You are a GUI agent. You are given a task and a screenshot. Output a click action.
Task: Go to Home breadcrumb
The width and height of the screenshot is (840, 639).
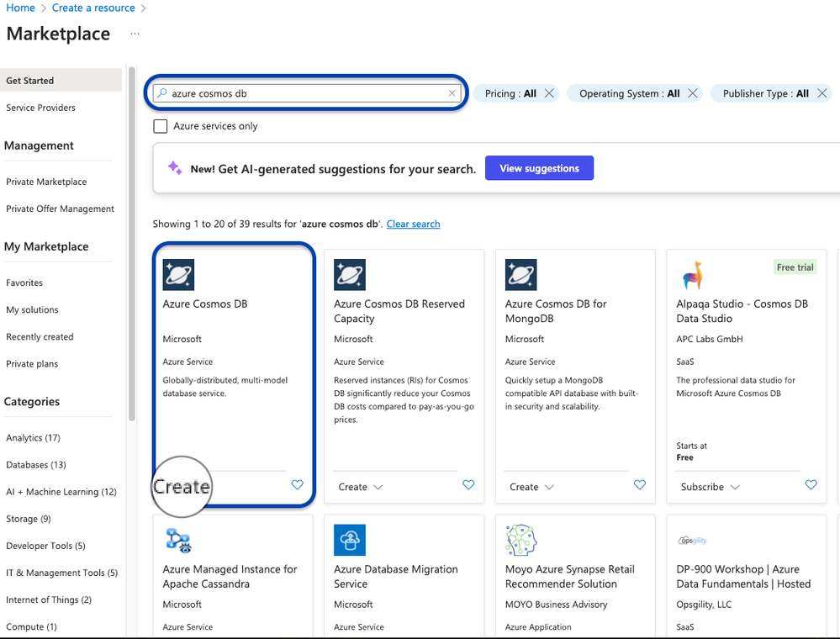pyautogui.click(x=20, y=8)
